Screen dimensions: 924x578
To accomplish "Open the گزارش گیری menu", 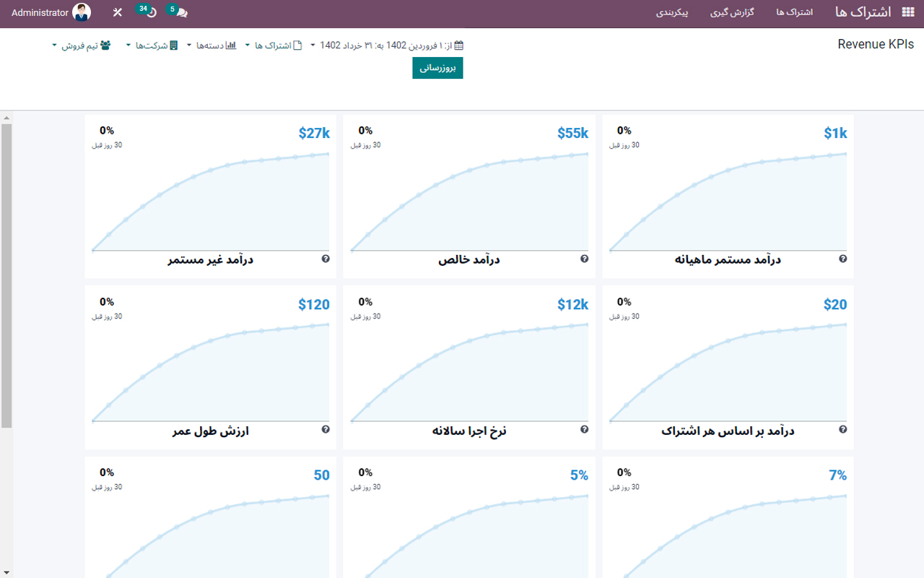I will tap(732, 12).
